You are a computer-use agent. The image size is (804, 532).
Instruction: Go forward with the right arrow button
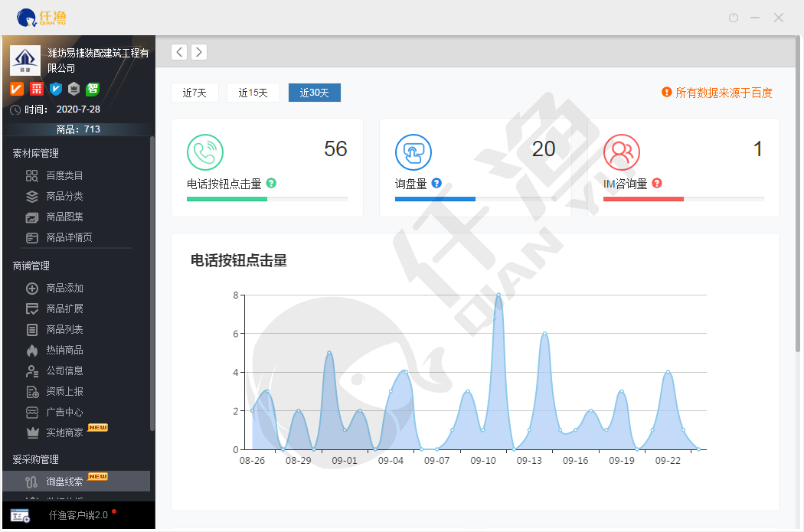coord(198,52)
